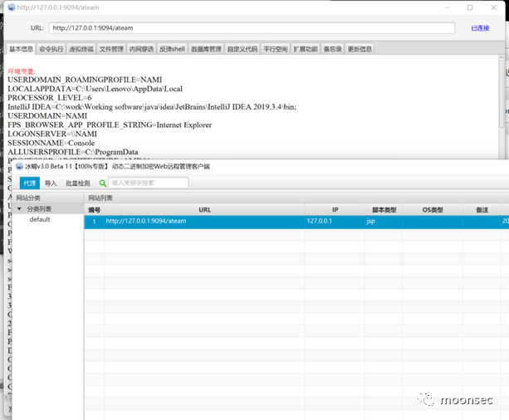
Task: Click the 冰蝎 app icon in the Behinder title bar
Action: (x=19, y=167)
